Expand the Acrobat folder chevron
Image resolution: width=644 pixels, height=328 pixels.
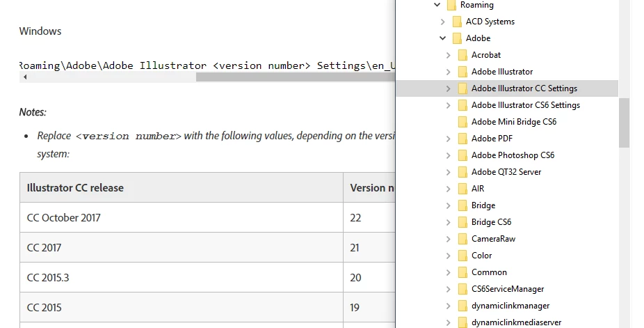pyautogui.click(x=449, y=55)
